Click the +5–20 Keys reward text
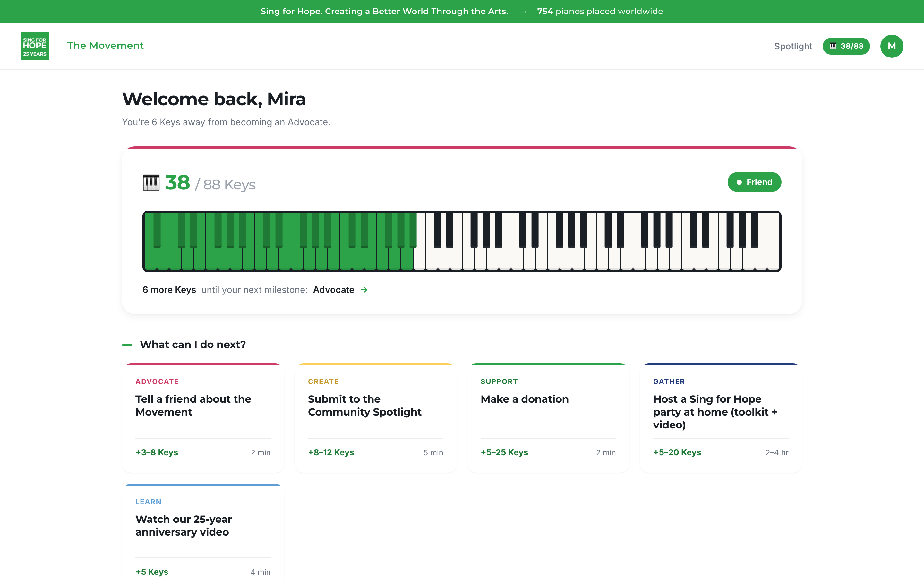This screenshot has width=924, height=578. coord(677,452)
